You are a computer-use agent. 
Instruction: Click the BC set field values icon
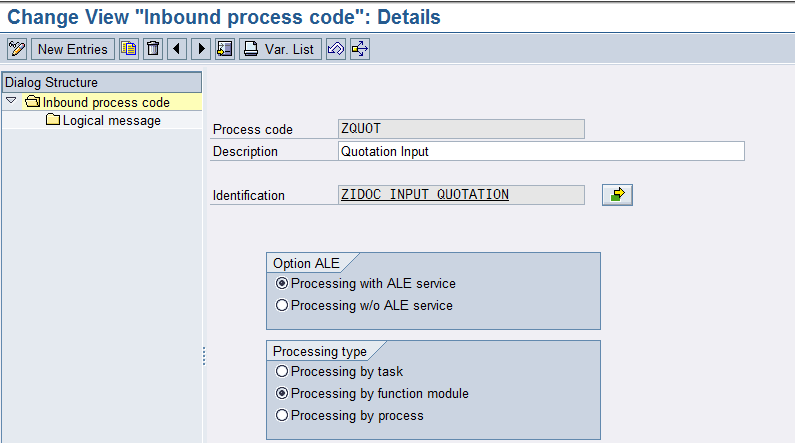[360, 49]
